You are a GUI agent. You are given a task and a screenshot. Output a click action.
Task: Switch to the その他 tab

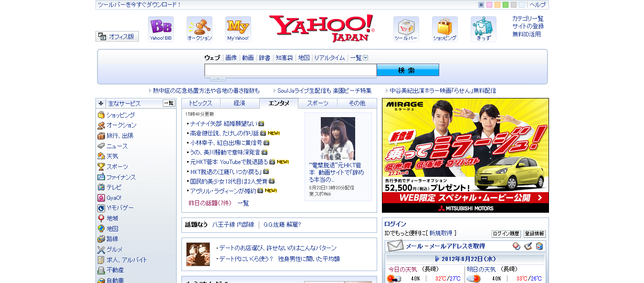tap(357, 103)
